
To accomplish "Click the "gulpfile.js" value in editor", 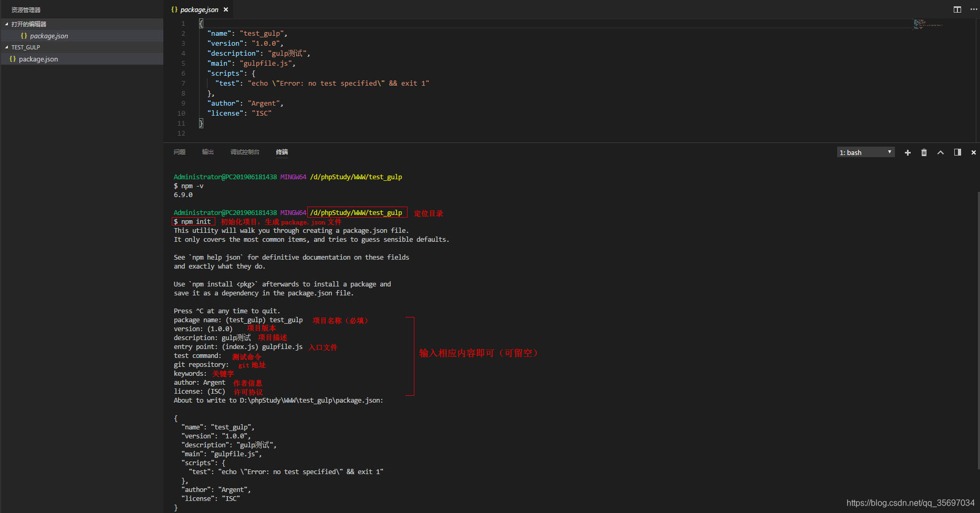I will click(266, 63).
